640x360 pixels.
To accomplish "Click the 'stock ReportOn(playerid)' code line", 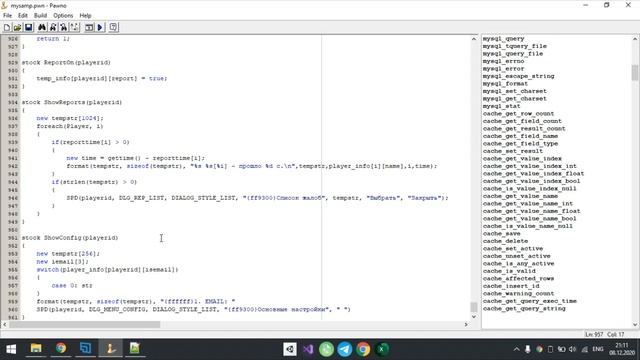I will click(66, 62).
